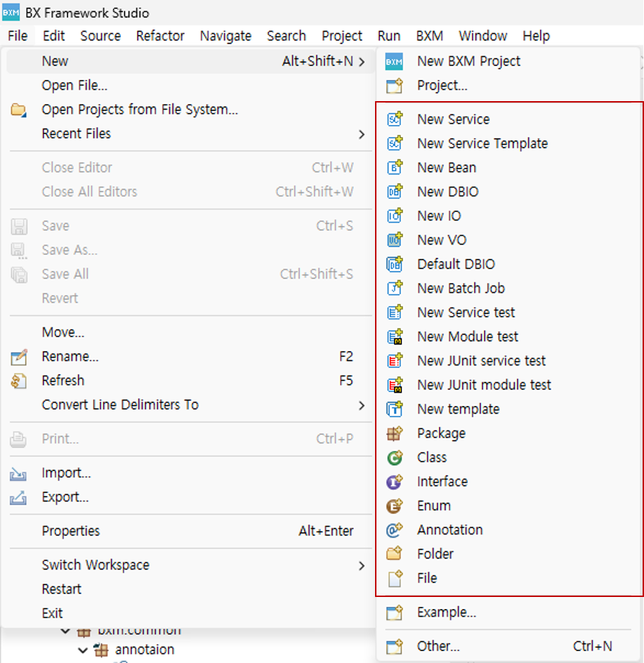Expand the Switch Workspace submenu arrow
The width and height of the screenshot is (644, 663).
pos(362,565)
